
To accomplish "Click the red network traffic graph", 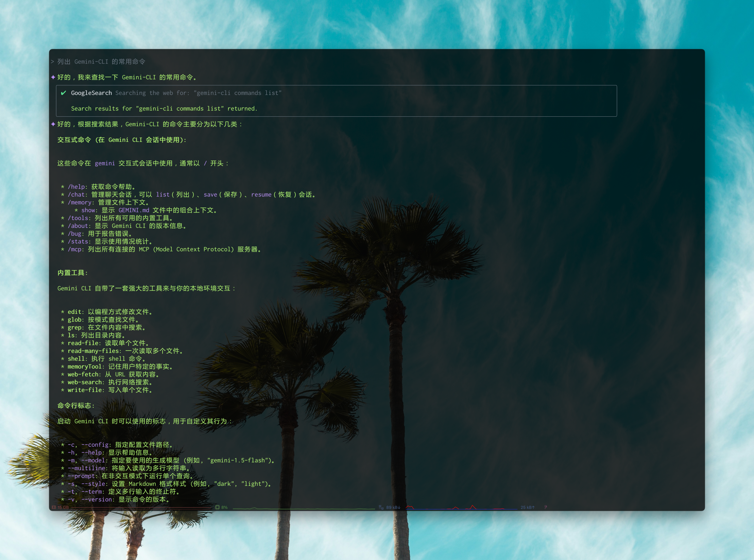I will tap(462, 507).
